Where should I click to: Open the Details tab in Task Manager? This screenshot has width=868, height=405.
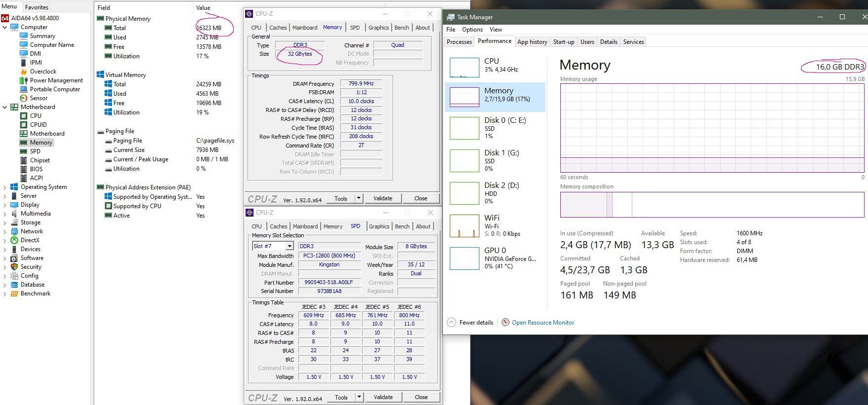pos(609,42)
